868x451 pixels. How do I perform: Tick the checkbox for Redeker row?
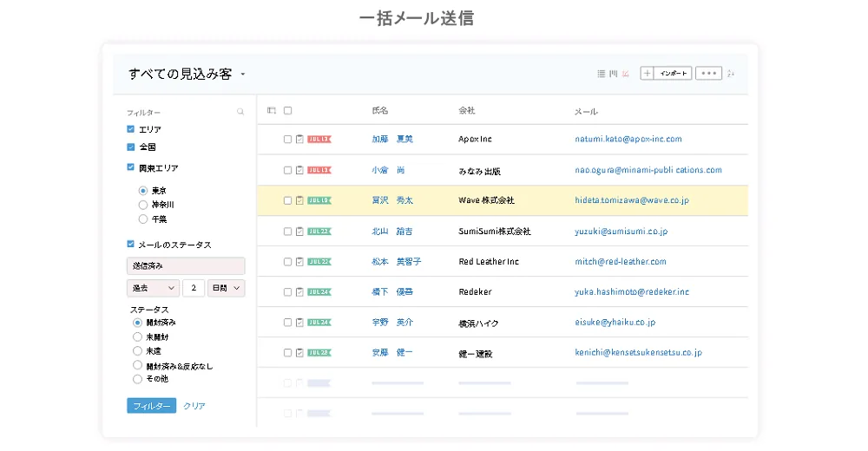(x=288, y=291)
